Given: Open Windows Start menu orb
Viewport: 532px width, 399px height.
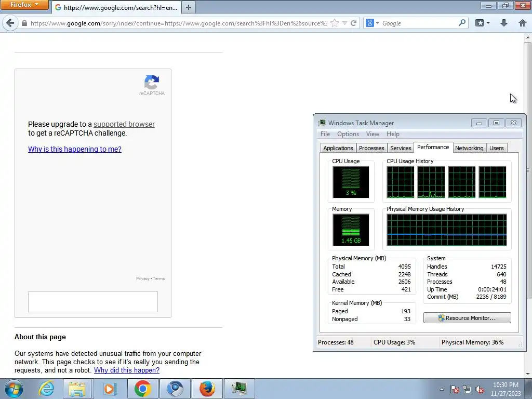Looking at the screenshot, I should [14, 389].
